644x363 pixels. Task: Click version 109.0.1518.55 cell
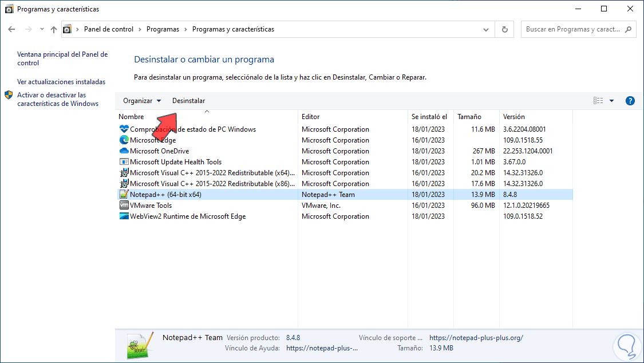pos(523,140)
